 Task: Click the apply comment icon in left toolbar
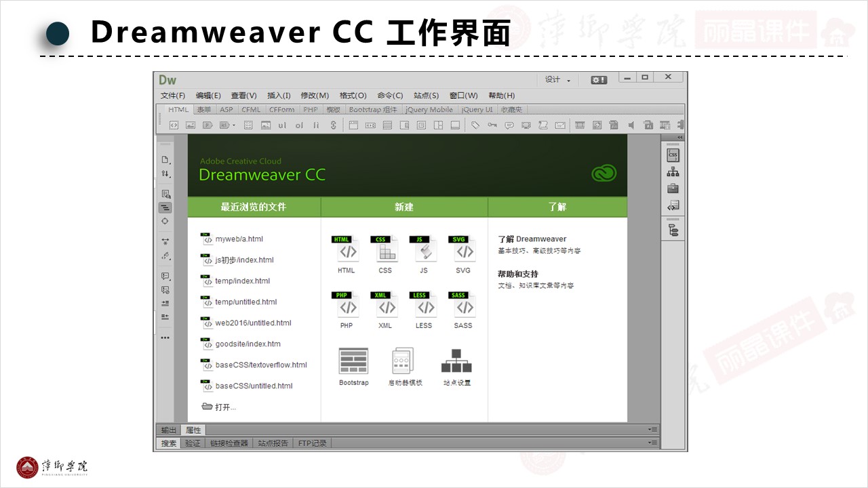coord(165,276)
